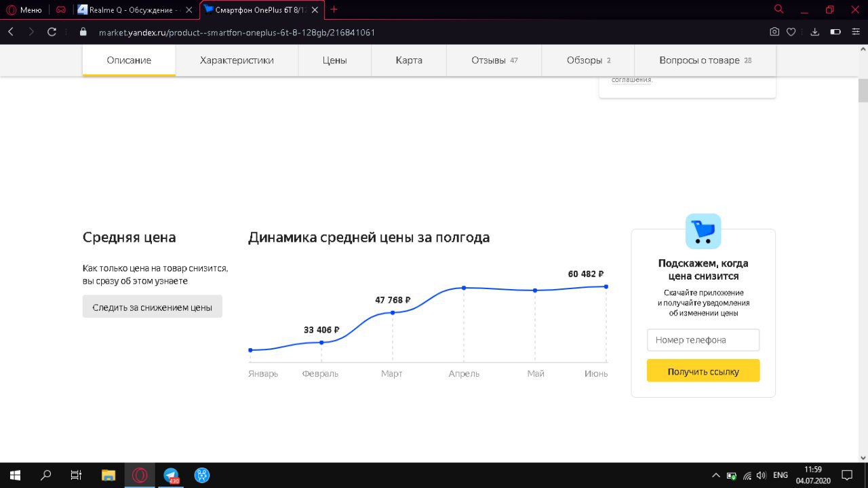Open a new tab with plus icon

[x=334, y=10]
